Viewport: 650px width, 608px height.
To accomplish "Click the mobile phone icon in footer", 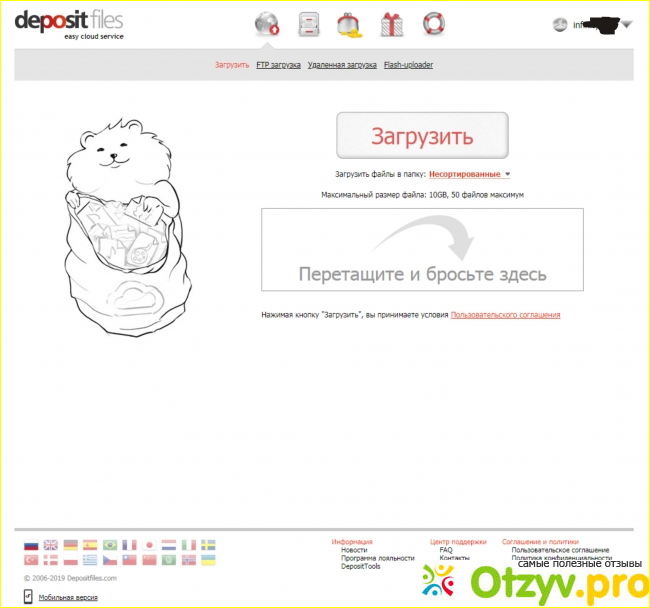I will (28, 596).
